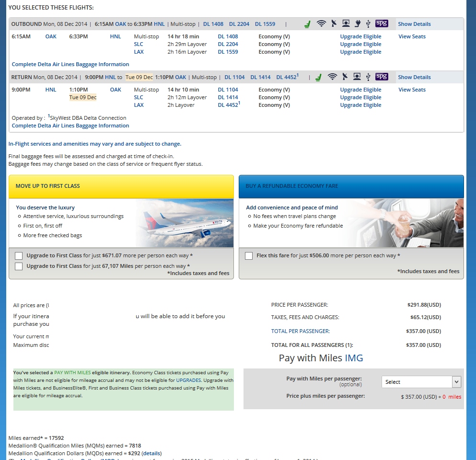
Task: Expand Show Details for the outbound flight
Action: click(414, 24)
